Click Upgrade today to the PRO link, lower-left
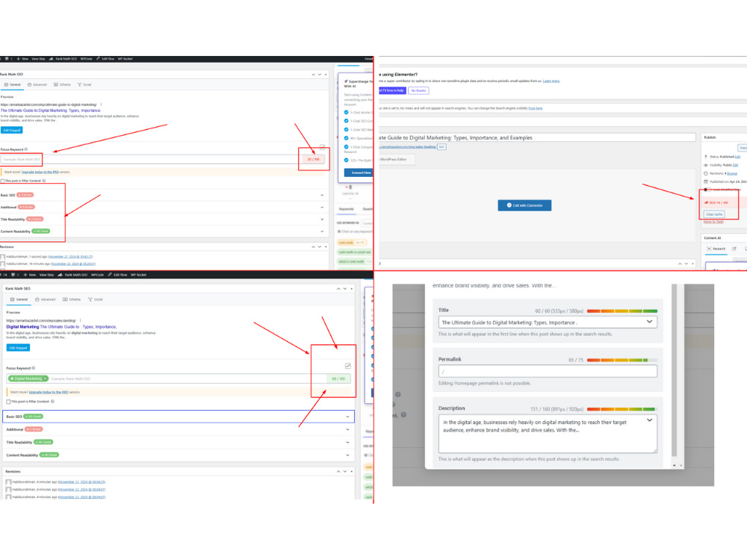The width and height of the screenshot is (747, 560). point(48,393)
